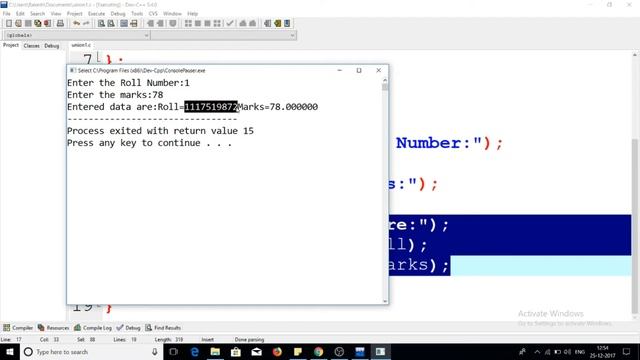Open Chrome from taskbar
This screenshot has width=640, height=360.
(x=318, y=352)
